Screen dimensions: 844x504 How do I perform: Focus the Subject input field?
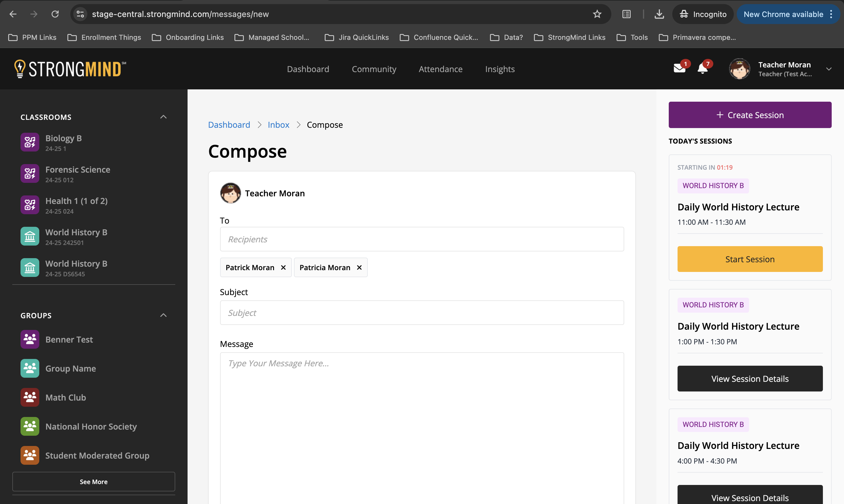coord(421,312)
